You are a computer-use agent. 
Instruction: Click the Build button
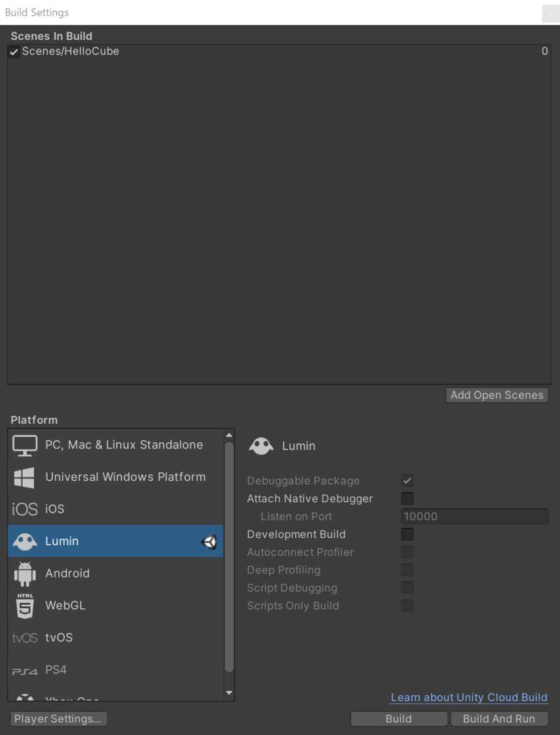399,718
